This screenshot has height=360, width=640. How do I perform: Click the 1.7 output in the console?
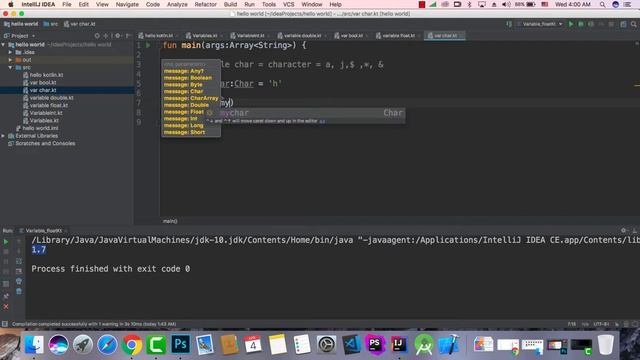coord(39,250)
